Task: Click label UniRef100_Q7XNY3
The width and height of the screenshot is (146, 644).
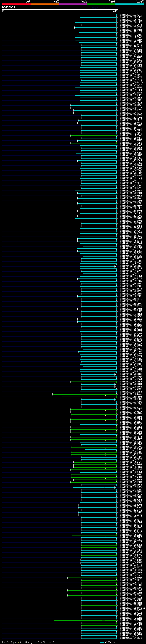Action: [131, 45]
